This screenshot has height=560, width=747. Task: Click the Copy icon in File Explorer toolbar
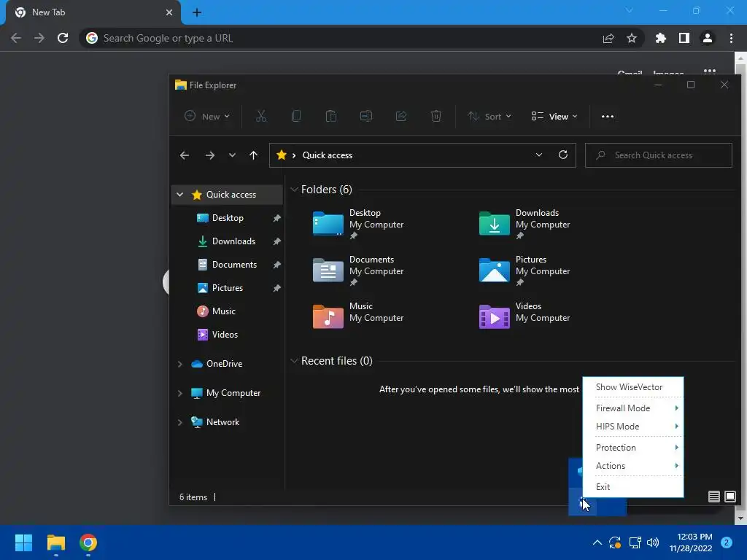coord(296,116)
